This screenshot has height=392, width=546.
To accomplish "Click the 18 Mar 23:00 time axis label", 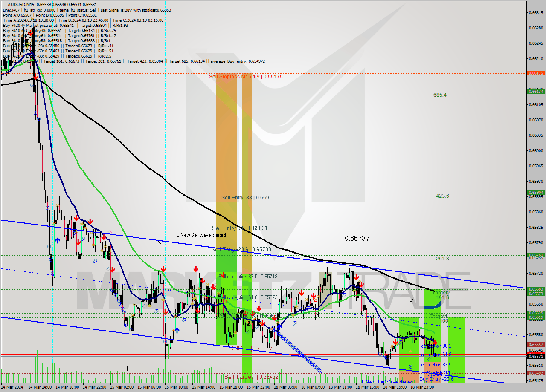I will click(422, 387).
